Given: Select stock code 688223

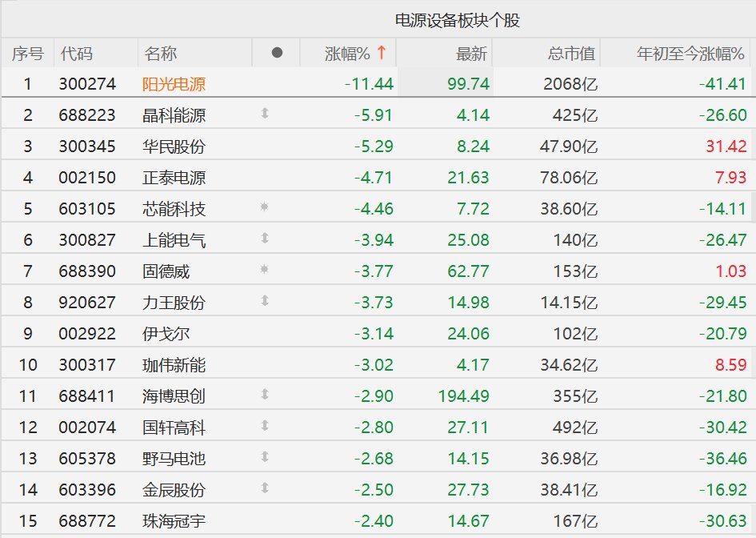Looking at the screenshot, I should point(87,115).
